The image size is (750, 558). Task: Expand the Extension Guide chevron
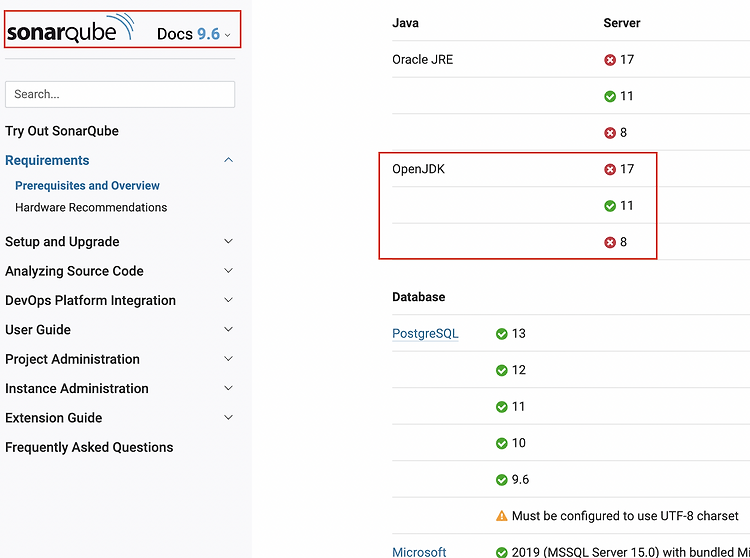[x=229, y=417]
